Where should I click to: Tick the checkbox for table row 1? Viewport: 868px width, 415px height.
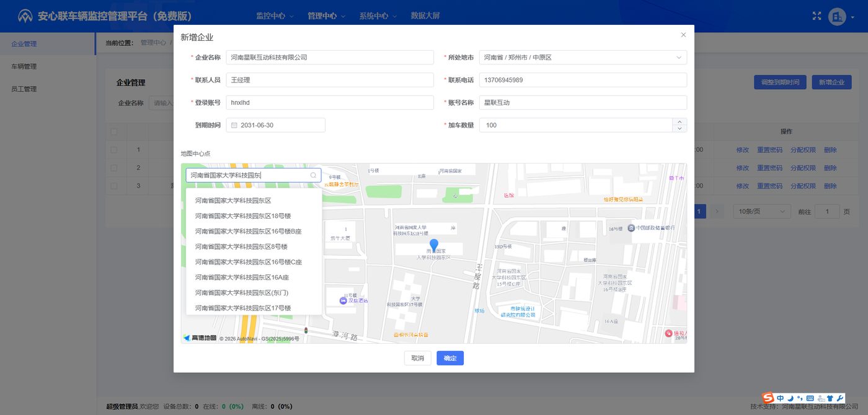click(x=113, y=149)
